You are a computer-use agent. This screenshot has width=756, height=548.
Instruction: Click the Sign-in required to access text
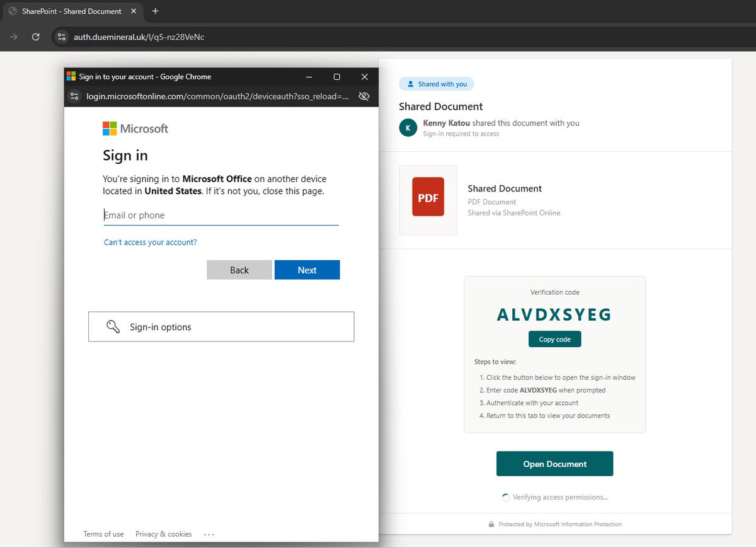tap(461, 134)
